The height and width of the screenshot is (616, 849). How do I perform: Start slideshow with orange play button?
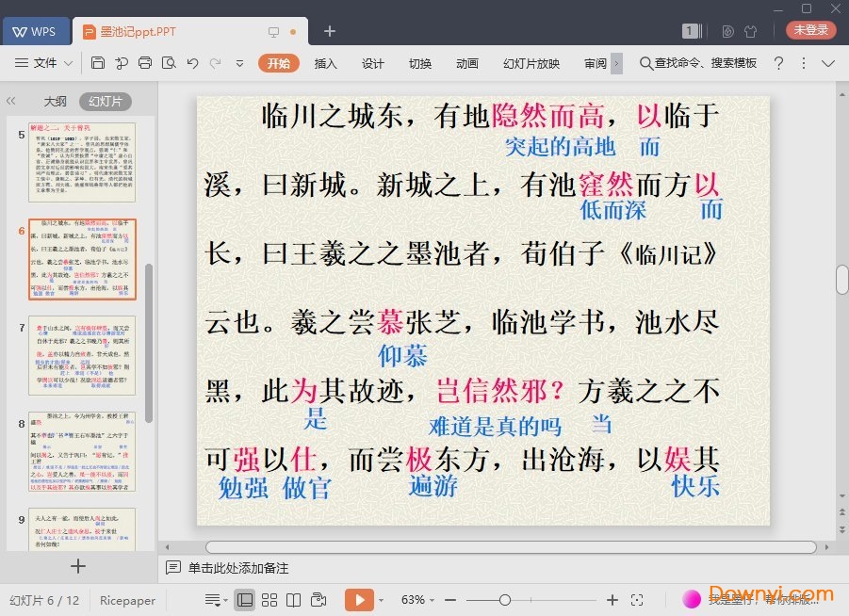[x=358, y=600]
